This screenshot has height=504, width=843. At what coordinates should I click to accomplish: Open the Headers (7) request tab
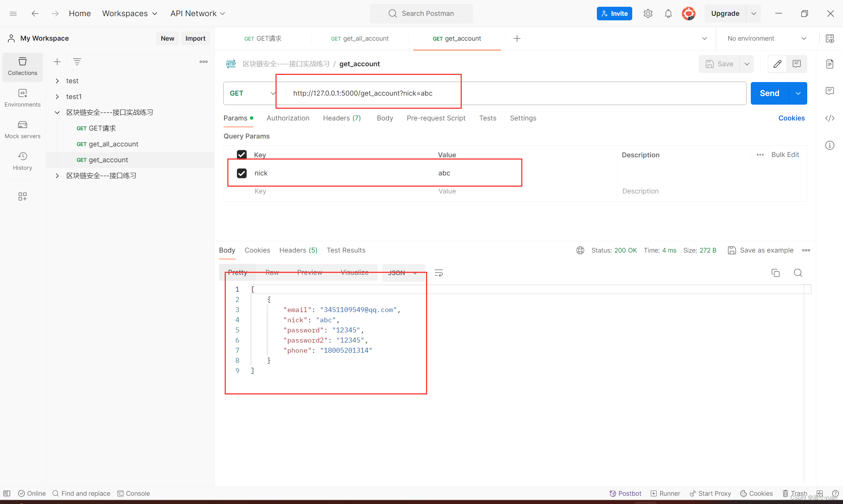[x=342, y=118]
